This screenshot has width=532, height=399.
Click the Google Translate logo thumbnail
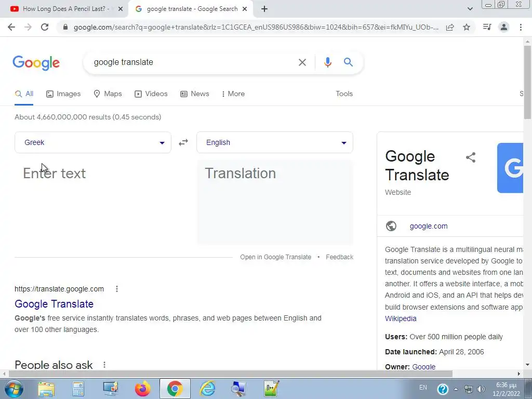click(x=510, y=168)
